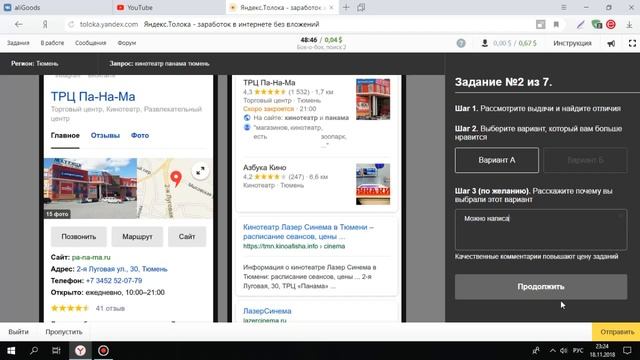
Task: Reload the page with refresh icon
Action: tap(71, 24)
